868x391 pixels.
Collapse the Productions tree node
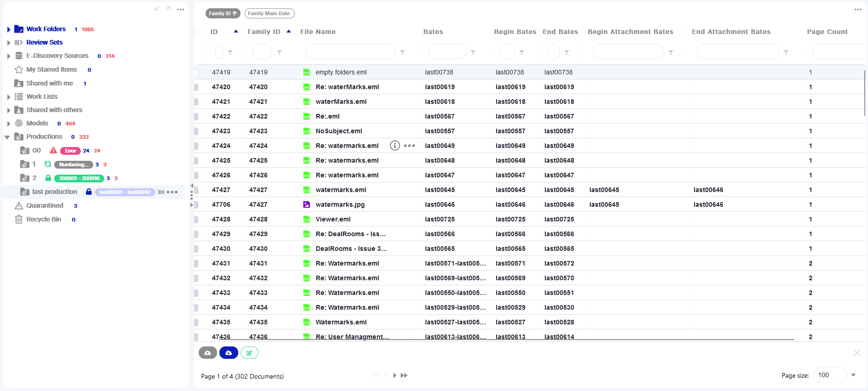point(7,137)
